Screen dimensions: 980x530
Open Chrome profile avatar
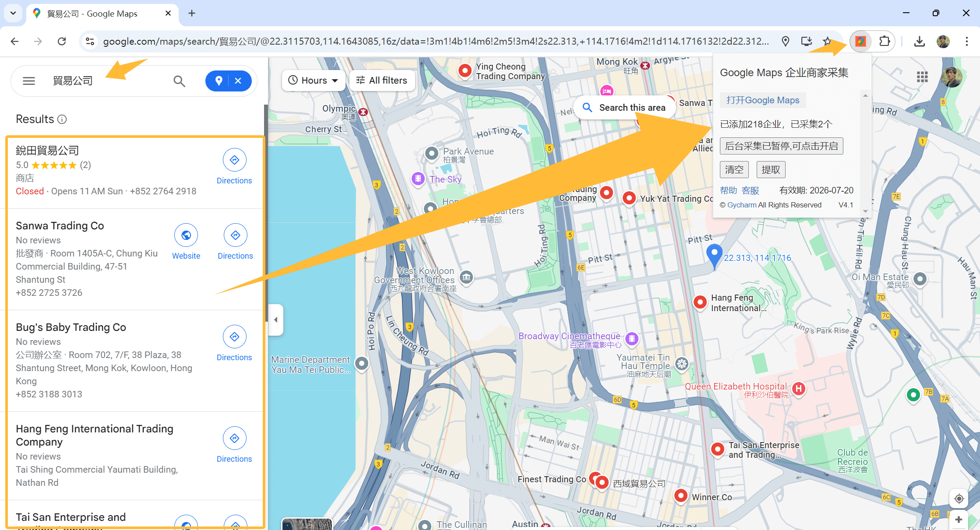[943, 42]
